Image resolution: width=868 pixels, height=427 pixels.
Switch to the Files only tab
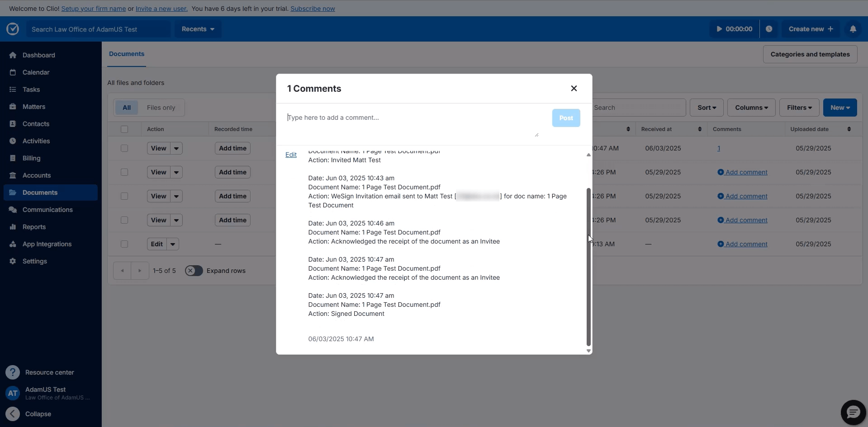coord(161,108)
